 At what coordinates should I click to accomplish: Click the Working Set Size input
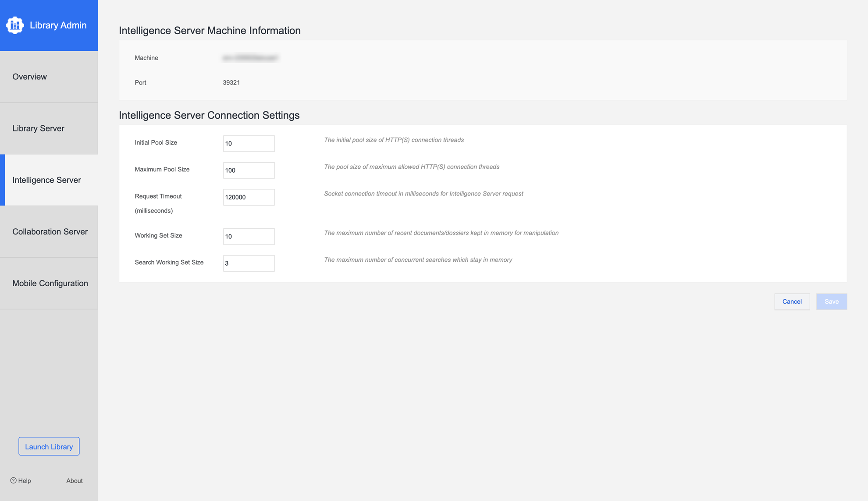tap(249, 237)
